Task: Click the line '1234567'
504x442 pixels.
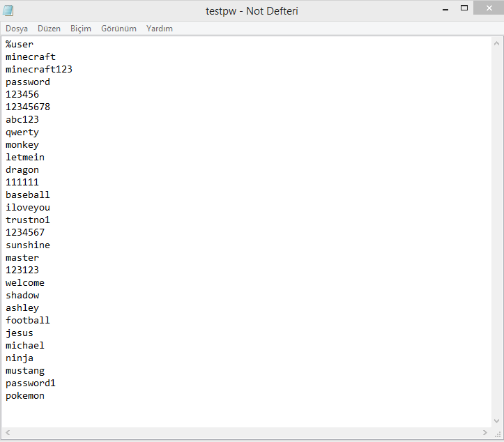Action: (x=25, y=232)
